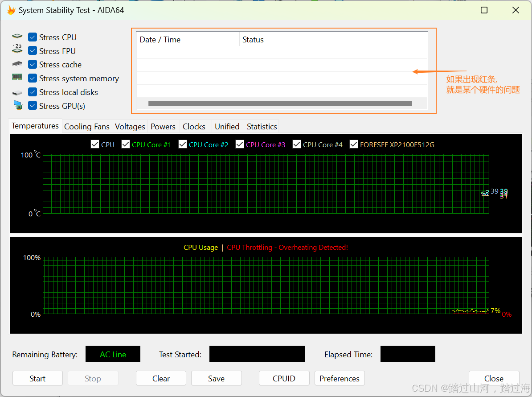
Task: Click the Elapsed Time value field
Action: (x=408, y=354)
